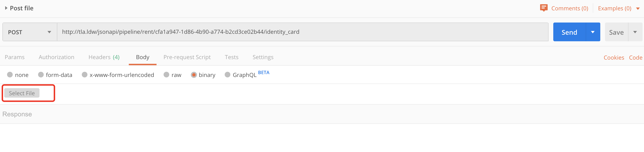Expand the Examples (0) dropdown
Screen dimensions: 644x152
point(638,8)
